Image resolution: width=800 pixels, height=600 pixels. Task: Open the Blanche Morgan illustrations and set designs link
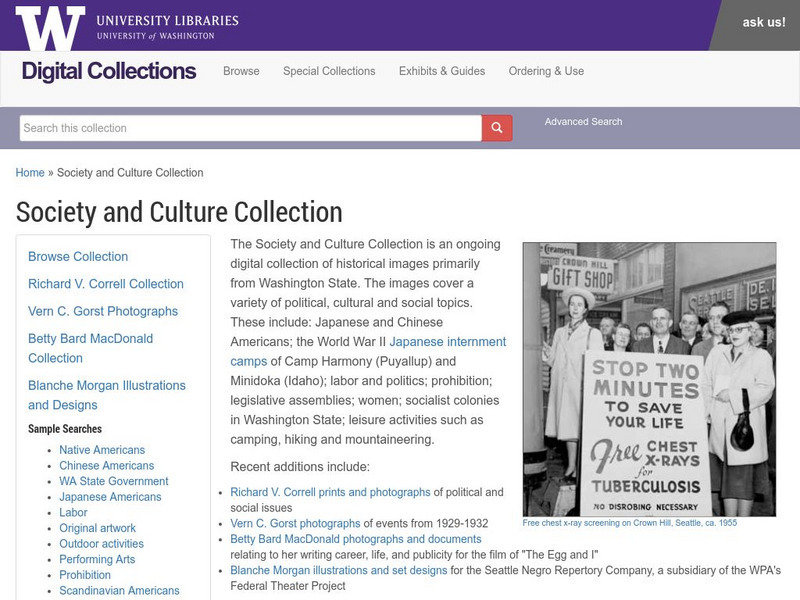(339, 570)
